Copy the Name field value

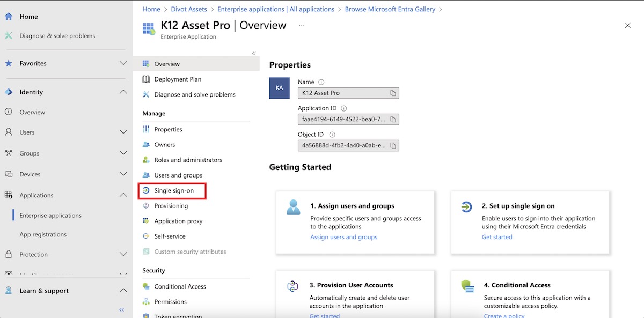pyautogui.click(x=393, y=93)
